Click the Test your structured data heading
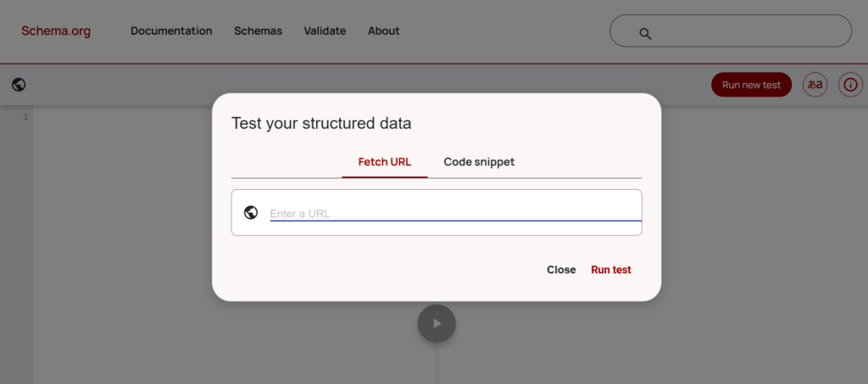 pyautogui.click(x=321, y=124)
